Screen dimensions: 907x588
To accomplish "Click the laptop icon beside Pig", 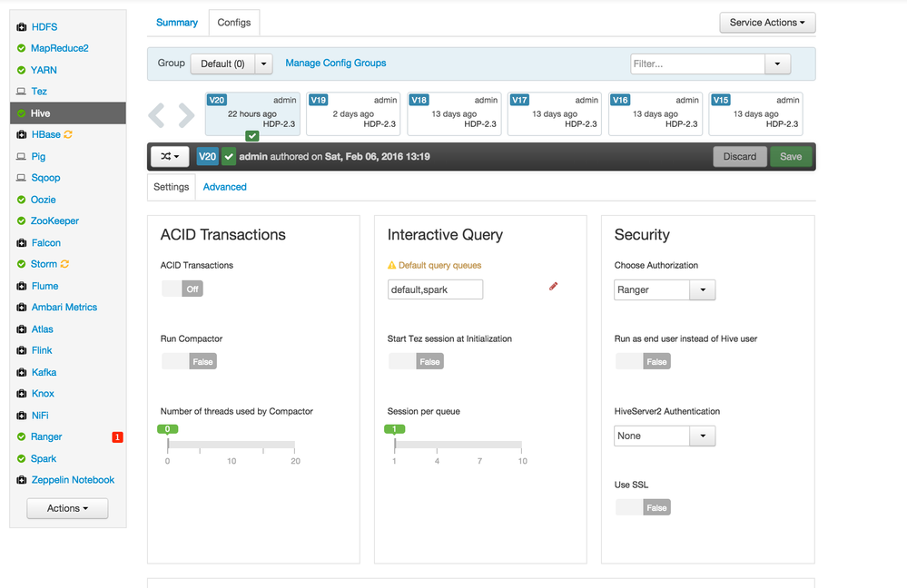I will (x=22, y=157).
